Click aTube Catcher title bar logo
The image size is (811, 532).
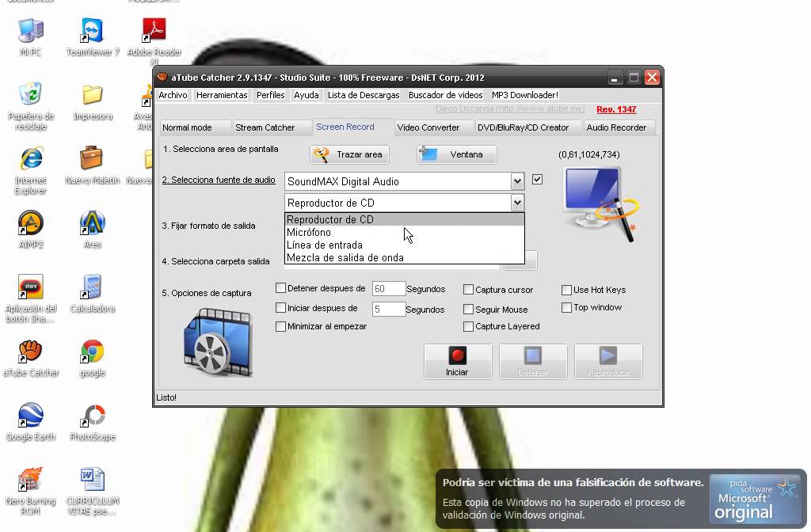162,77
